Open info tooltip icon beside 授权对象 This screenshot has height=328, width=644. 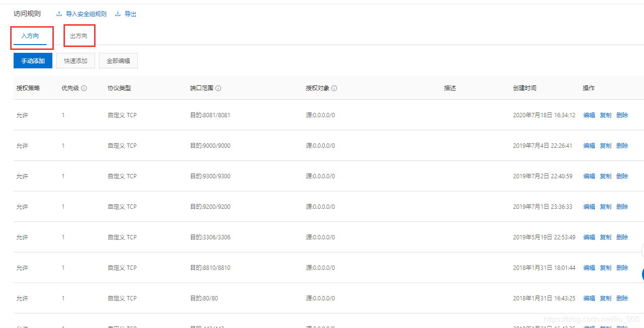(334, 88)
